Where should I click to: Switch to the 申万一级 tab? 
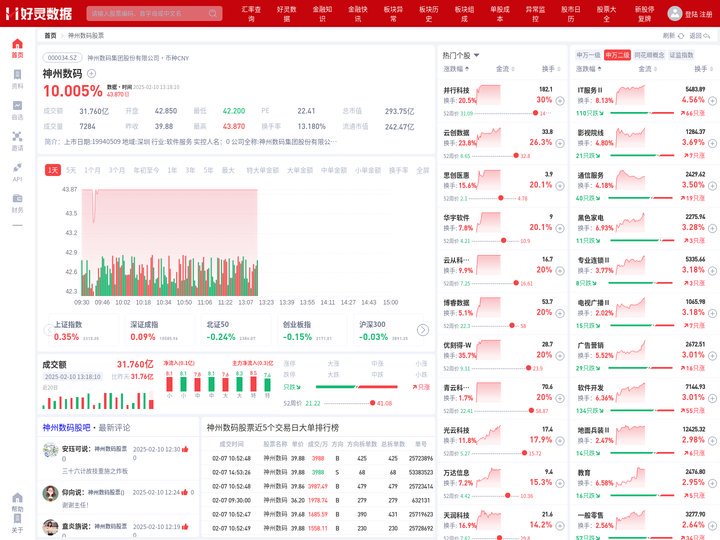point(588,55)
